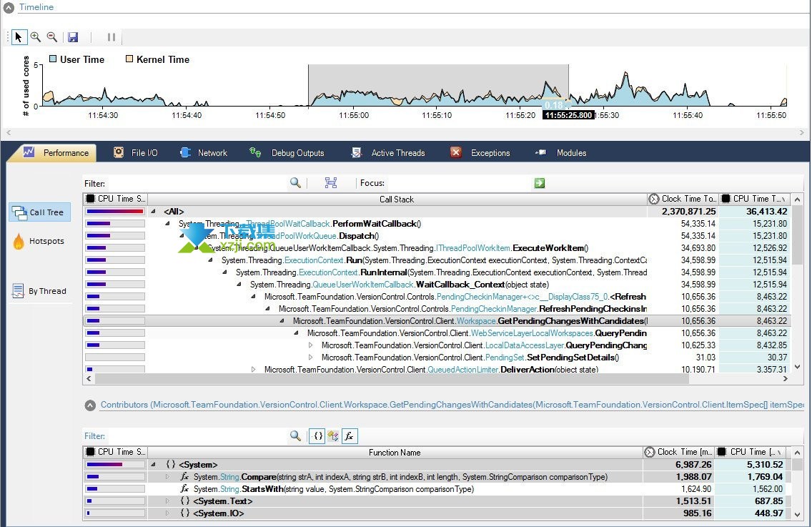812x527 pixels.
Task: Click the call tree scroll up arrow
Action: [x=798, y=200]
